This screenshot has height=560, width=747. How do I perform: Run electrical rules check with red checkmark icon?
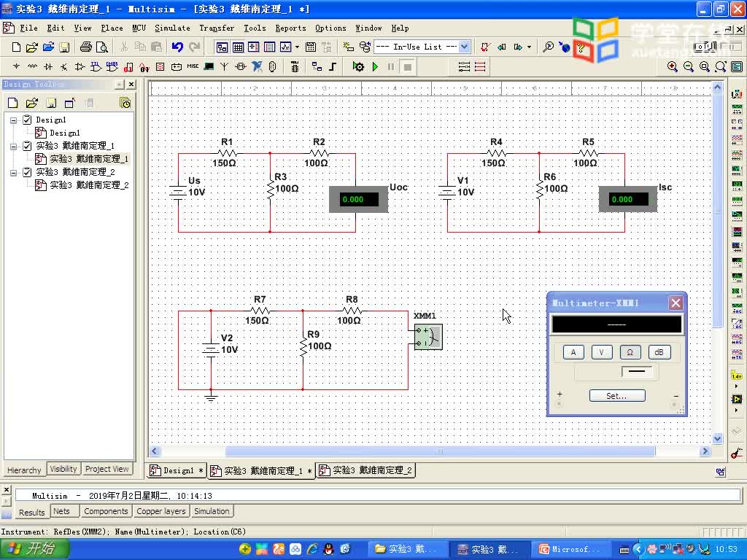click(x=485, y=47)
